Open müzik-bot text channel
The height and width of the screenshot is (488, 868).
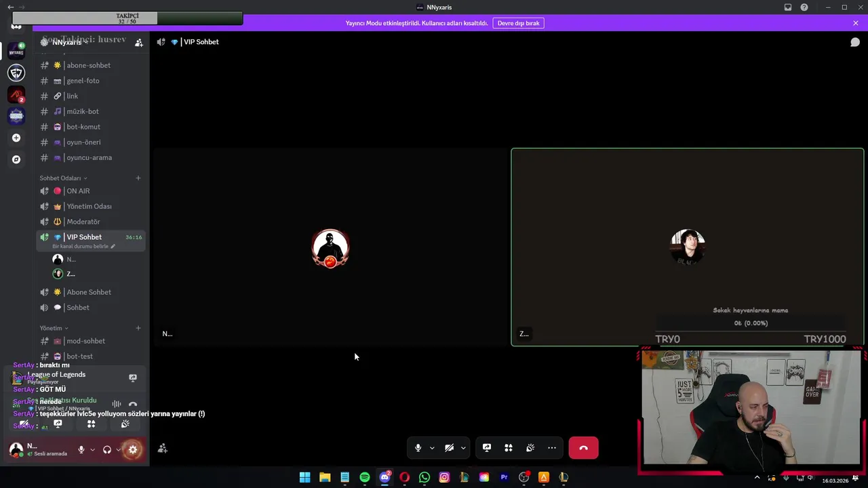pos(90,111)
